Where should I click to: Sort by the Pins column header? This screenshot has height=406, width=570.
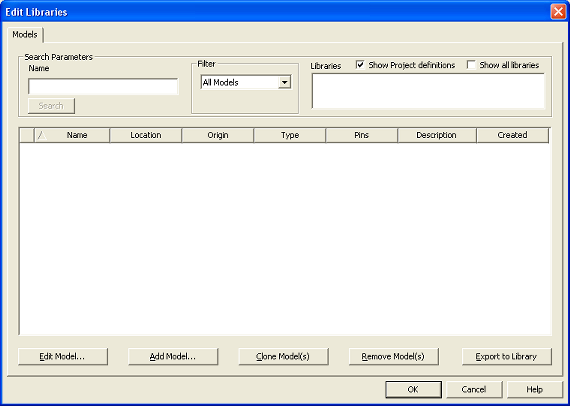click(x=362, y=135)
